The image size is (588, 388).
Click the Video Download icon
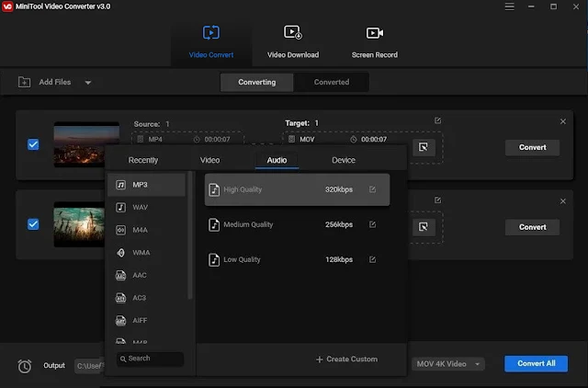pyautogui.click(x=293, y=33)
